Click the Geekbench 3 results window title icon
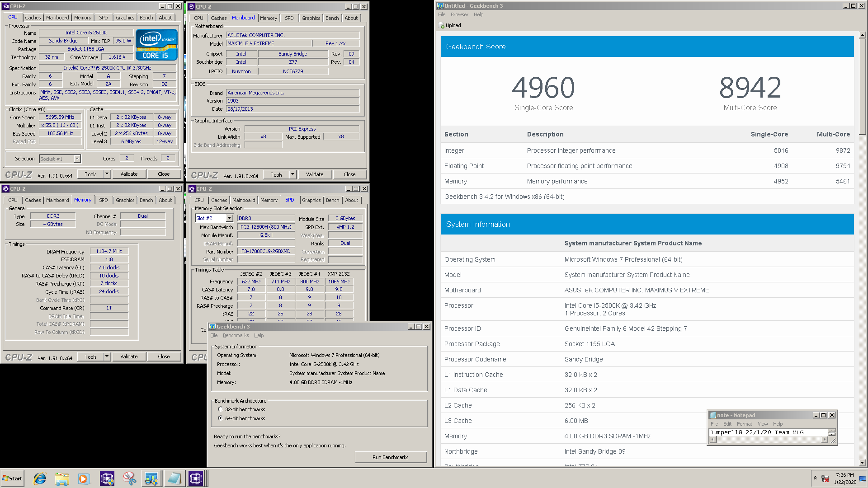868x488 pixels. coord(440,6)
